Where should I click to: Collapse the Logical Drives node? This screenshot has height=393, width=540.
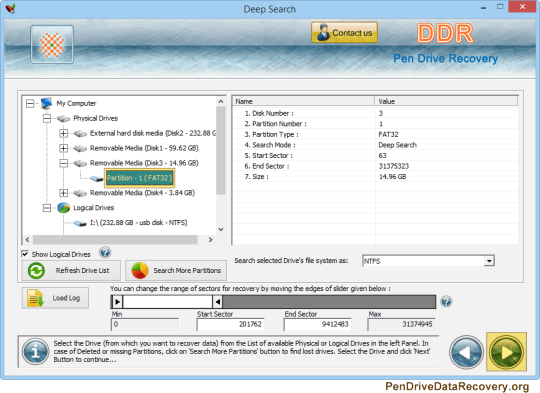47,208
